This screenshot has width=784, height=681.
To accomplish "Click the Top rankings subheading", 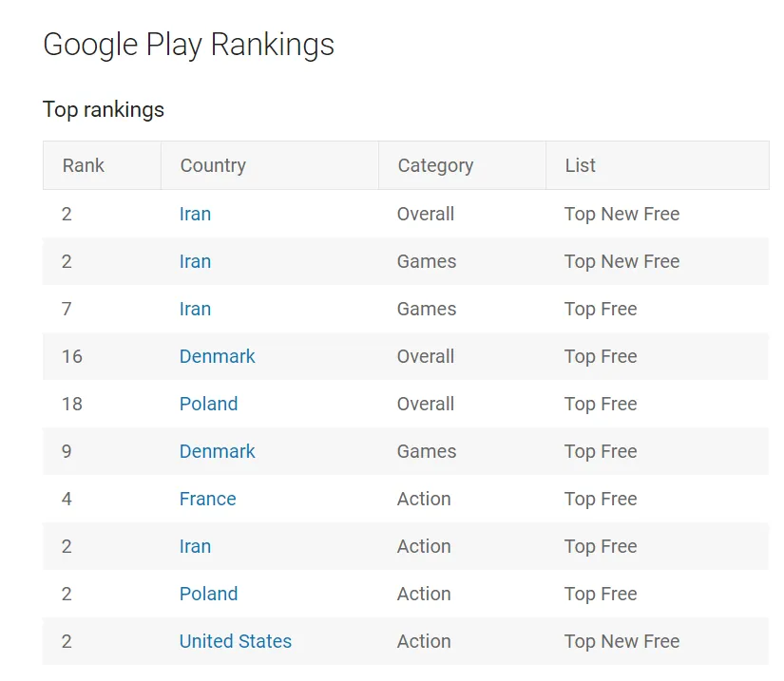I will [x=104, y=109].
